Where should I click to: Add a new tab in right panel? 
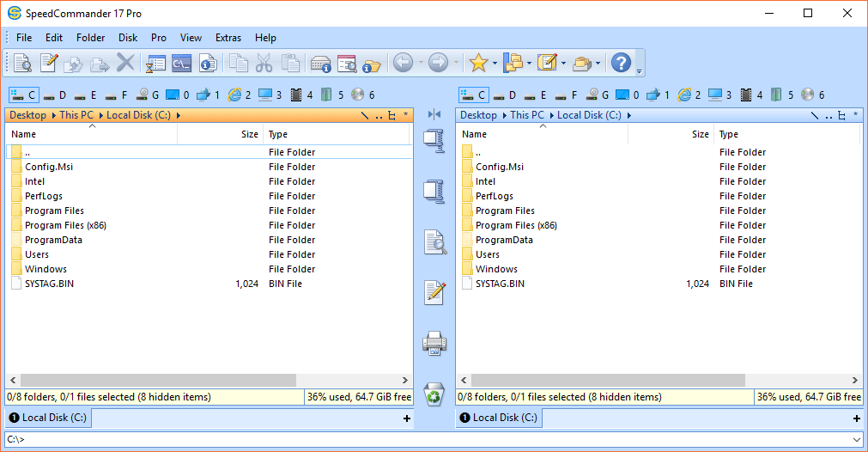coord(857,418)
